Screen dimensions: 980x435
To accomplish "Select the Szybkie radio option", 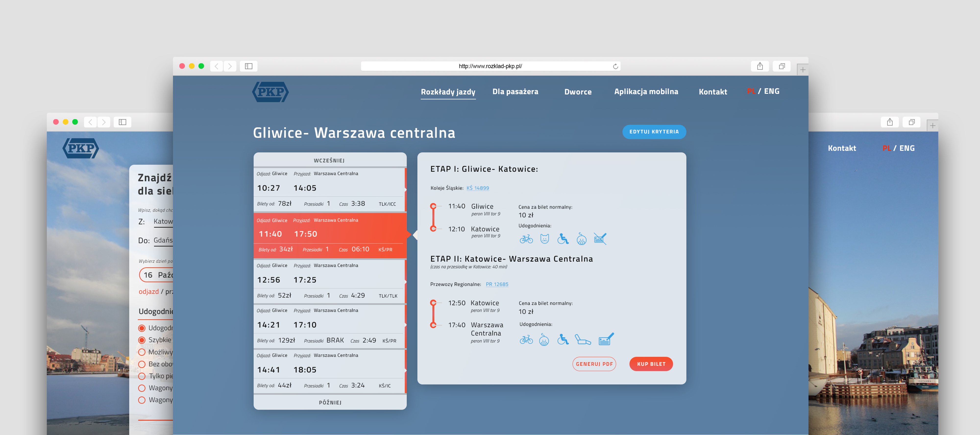I will (x=142, y=340).
